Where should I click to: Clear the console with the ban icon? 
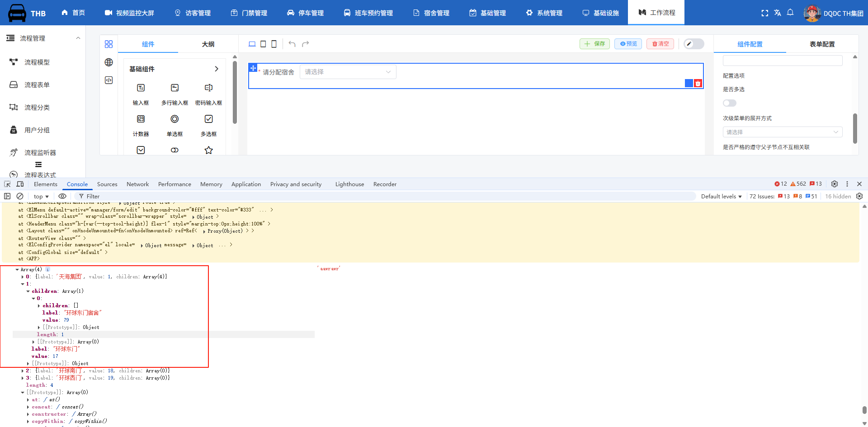20,196
